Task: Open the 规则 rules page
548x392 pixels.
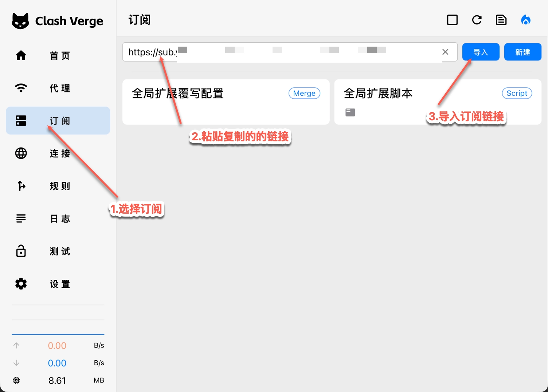Action: click(x=58, y=186)
